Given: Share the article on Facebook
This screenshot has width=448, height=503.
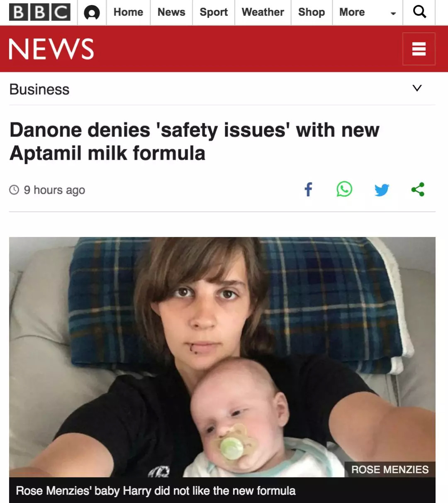Looking at the screenshot, I should pos(308,190).
